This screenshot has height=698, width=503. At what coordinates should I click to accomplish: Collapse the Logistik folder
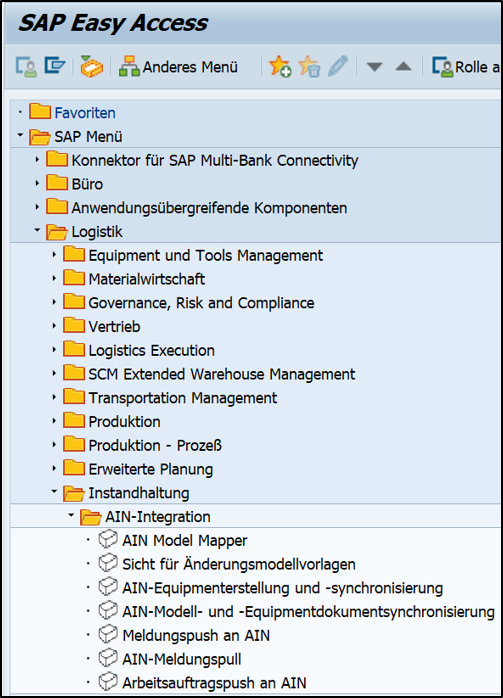(x=37, y=230)
